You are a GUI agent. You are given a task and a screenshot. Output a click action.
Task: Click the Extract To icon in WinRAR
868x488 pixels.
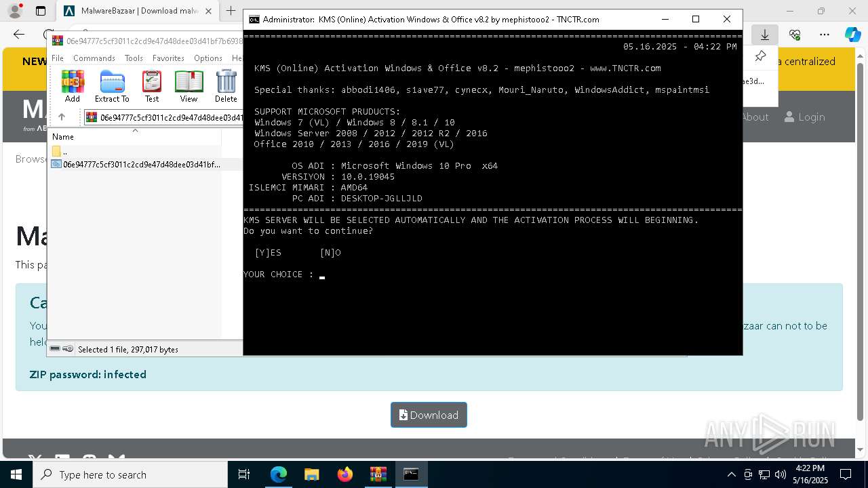(112, 86)
